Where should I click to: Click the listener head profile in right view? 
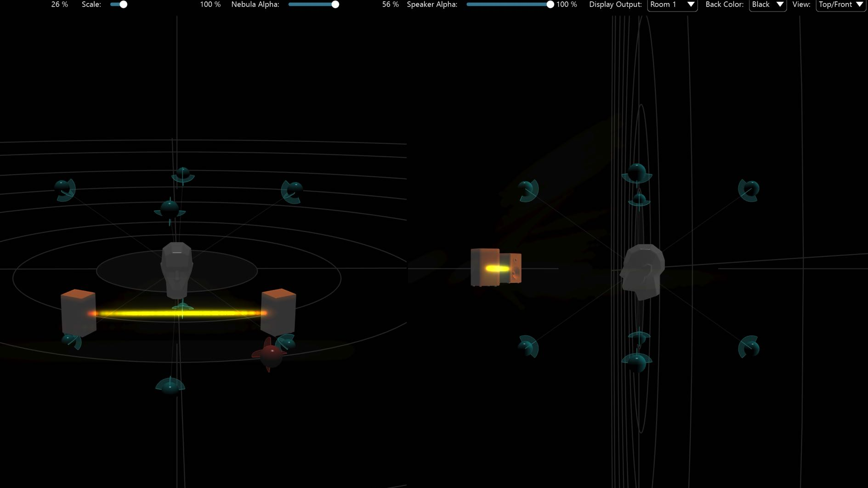pos(642,272)
